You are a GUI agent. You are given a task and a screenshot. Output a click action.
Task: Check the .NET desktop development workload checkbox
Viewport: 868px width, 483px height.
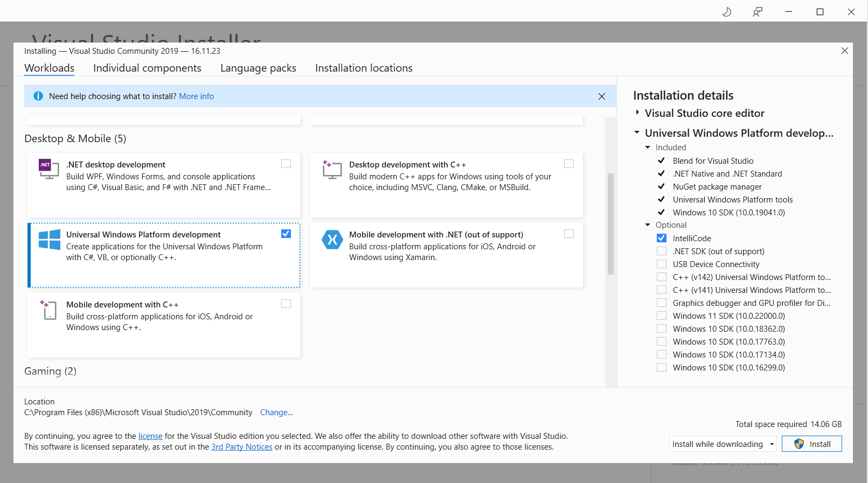286,164
